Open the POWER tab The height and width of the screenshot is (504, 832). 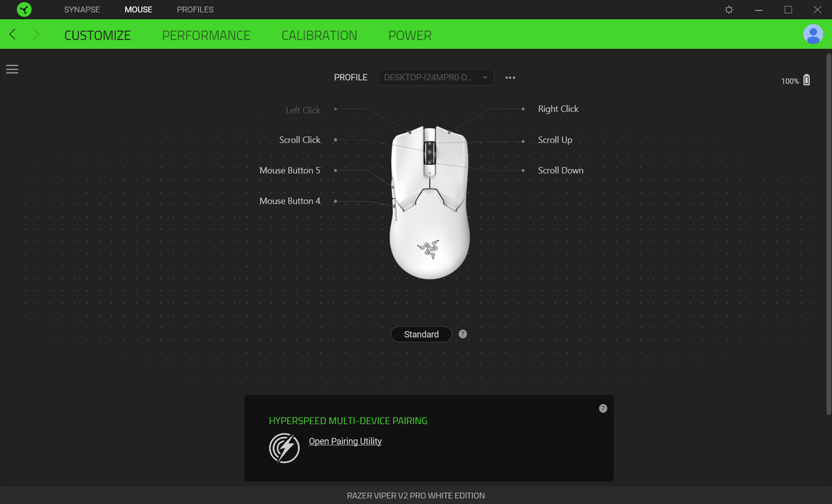(x=410, y=35)
